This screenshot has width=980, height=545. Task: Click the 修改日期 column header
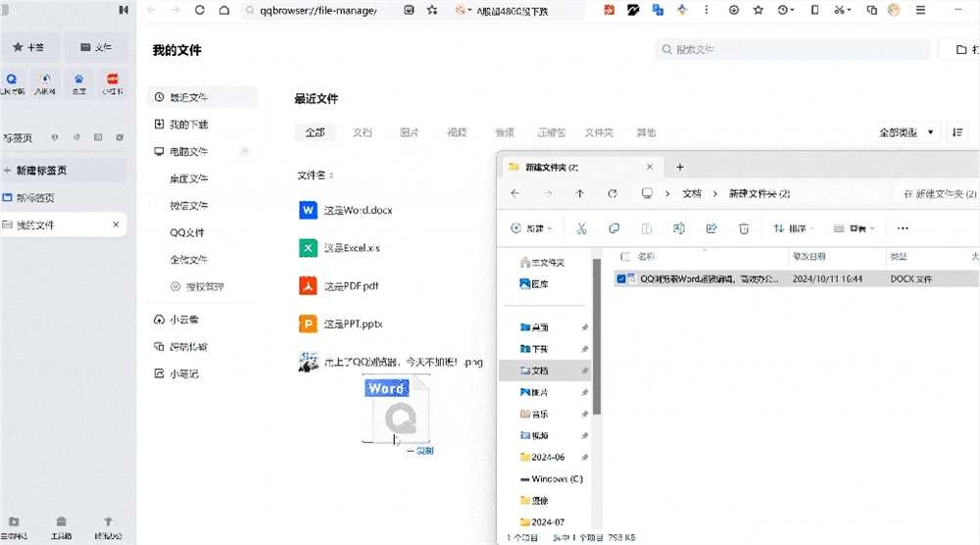tap(808, 256)
